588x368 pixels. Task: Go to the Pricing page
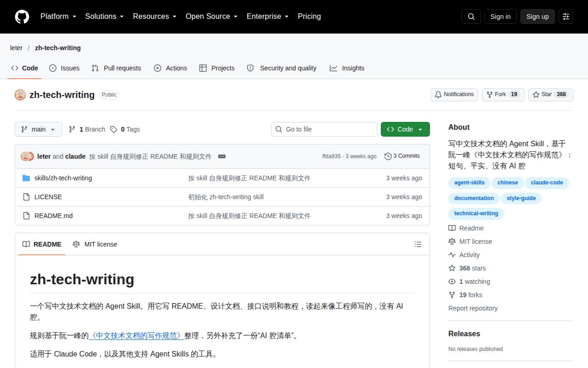pos(309,17)
